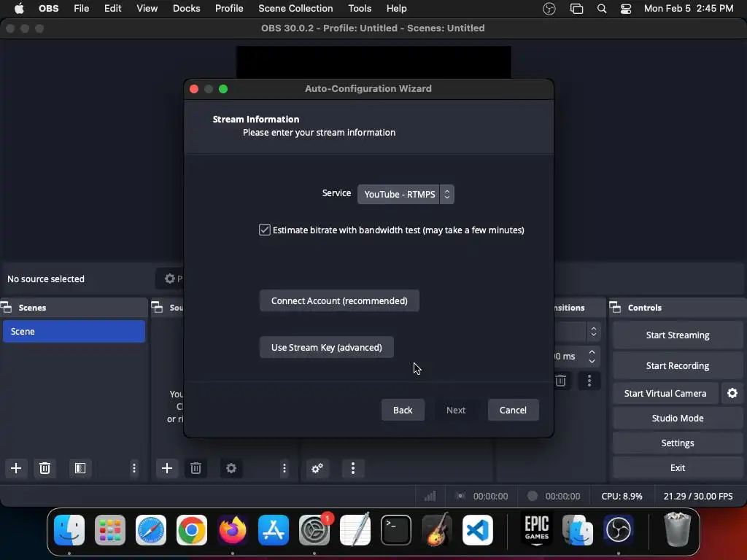The image size is (747, 560).
Task: Click the transitions trash icon
Action: click(561, 381)
